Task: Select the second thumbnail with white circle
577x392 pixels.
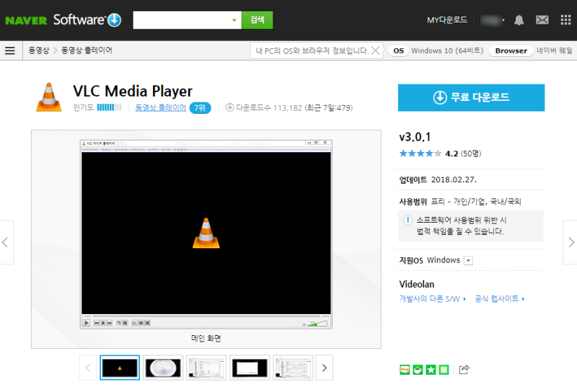Action: pyautogui.click(x=163, y=367)
